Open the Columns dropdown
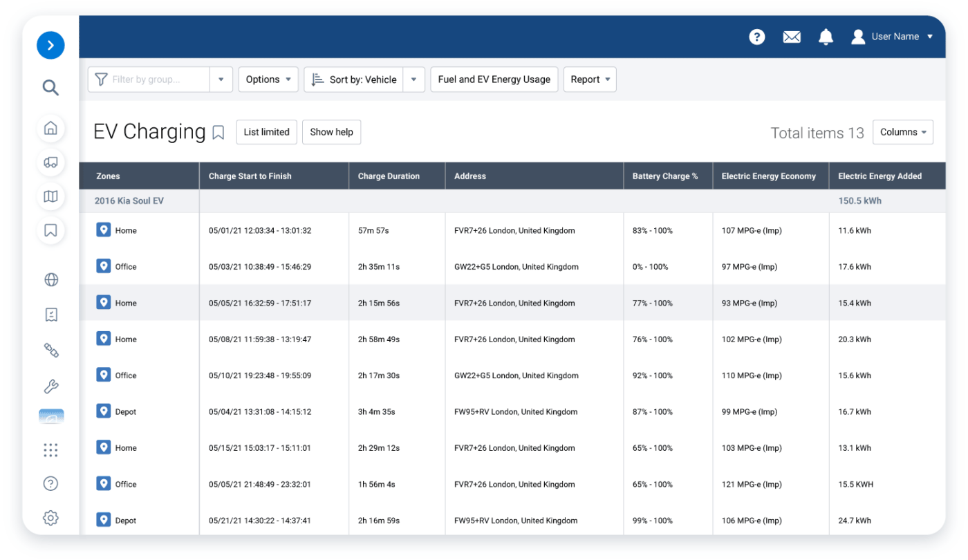Image resolution: width=968 pixels, height=560 pixels. [903, 132]
